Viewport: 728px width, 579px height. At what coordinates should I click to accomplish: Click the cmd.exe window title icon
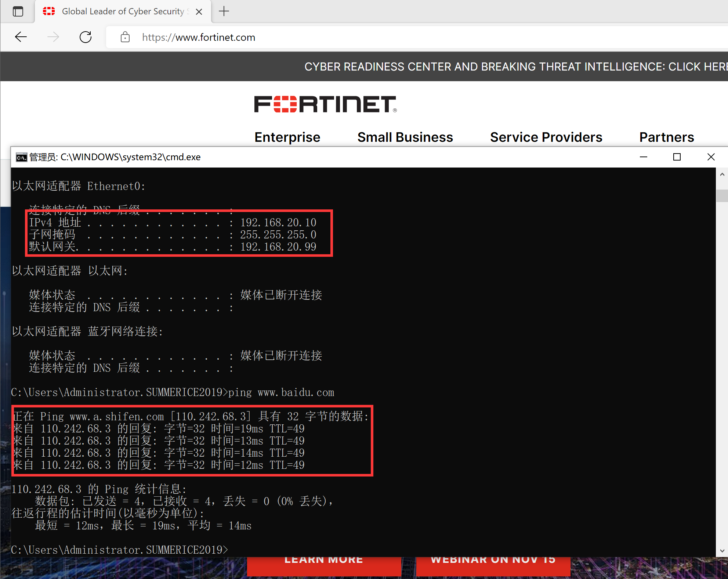[x=21, y=157]
